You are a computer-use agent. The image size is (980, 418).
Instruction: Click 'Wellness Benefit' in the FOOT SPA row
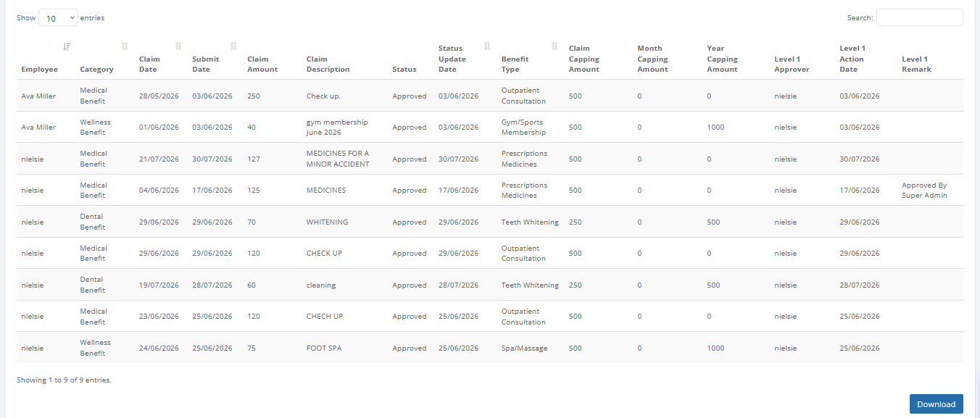96,348
